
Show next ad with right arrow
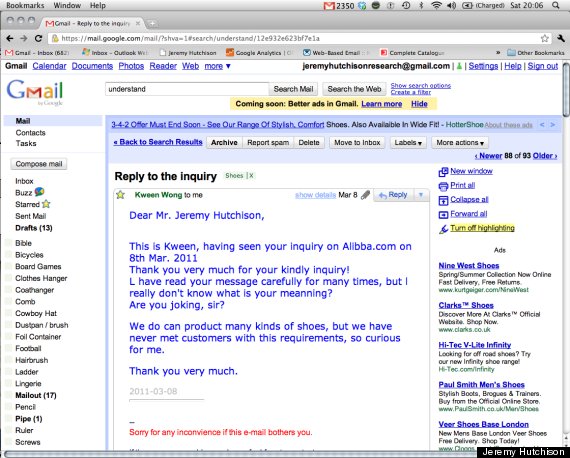553,125
